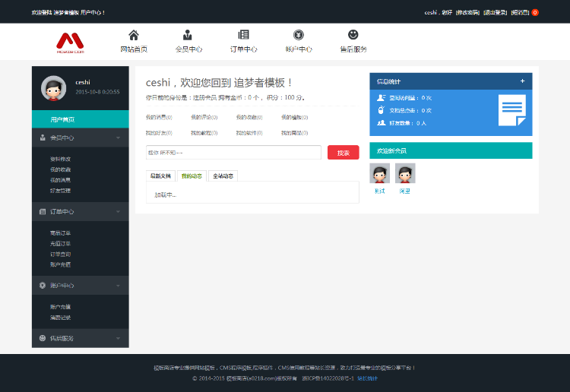Click the plus icon in 信息统计 header

pos(522,81)
